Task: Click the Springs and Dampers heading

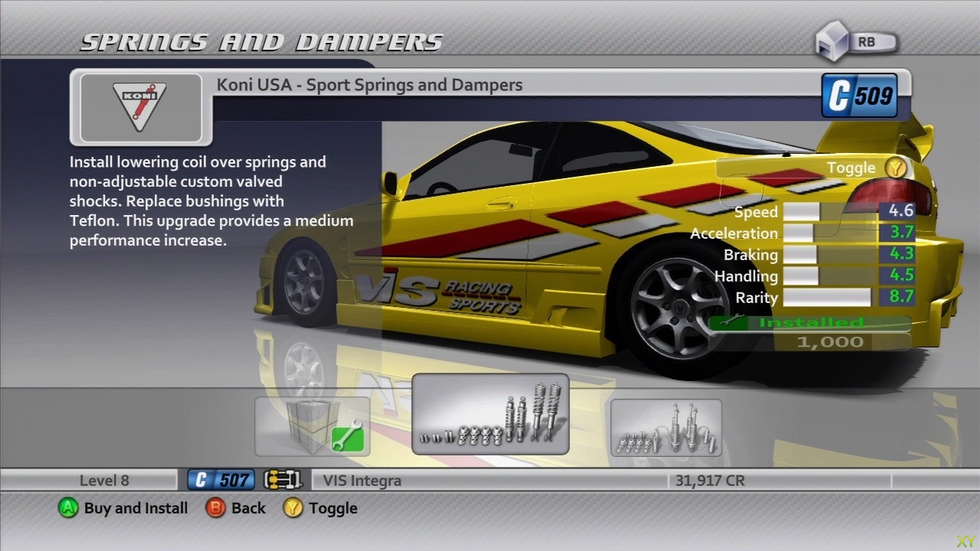Action: click(x=262, y=42)
